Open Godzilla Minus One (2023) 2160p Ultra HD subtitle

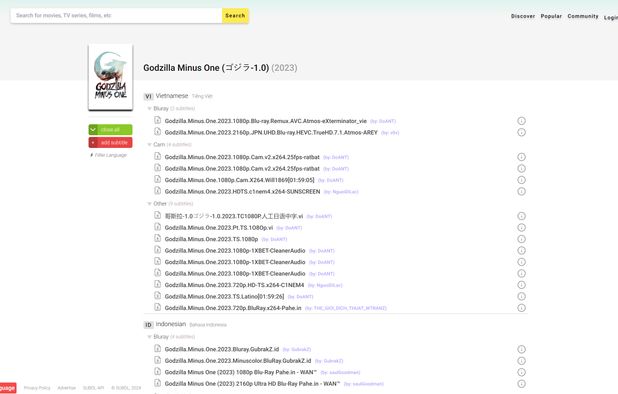click(252, 383)
